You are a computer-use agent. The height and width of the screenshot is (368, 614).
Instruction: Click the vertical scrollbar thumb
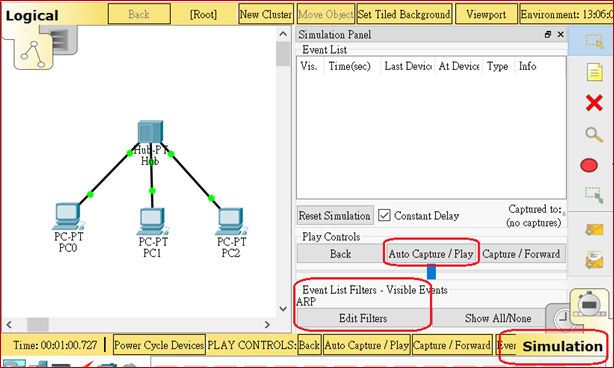[x=283, y=54]
